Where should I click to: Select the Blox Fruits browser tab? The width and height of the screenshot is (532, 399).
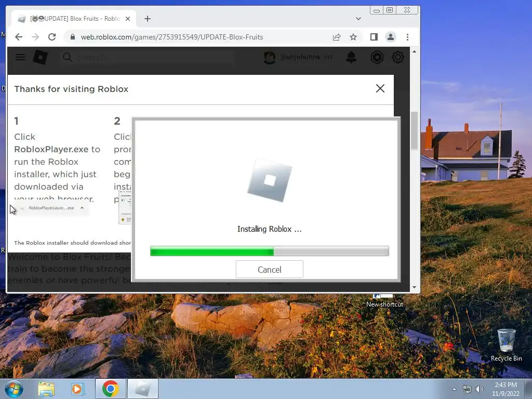click(74, 19)
